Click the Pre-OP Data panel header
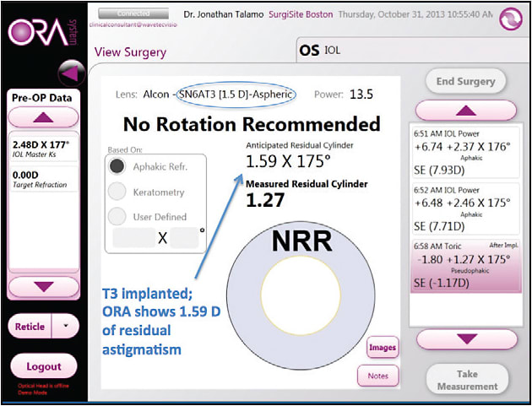 coord(42,98)
